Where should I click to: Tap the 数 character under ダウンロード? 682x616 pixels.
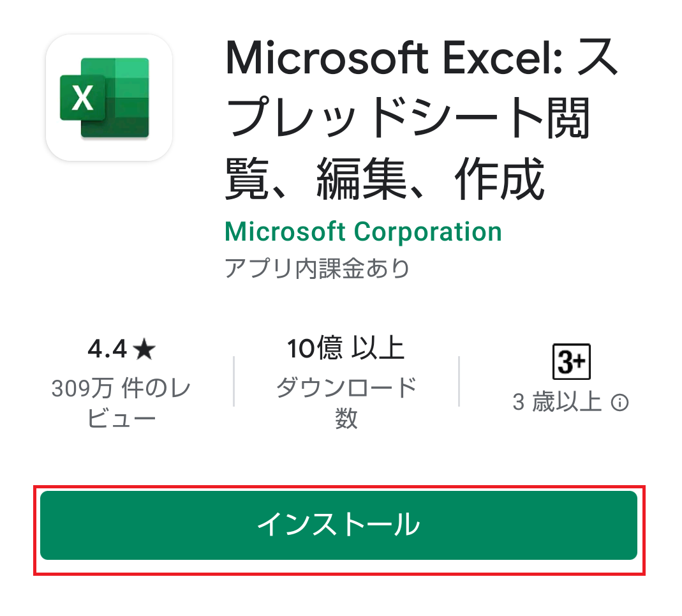[346, 418]
